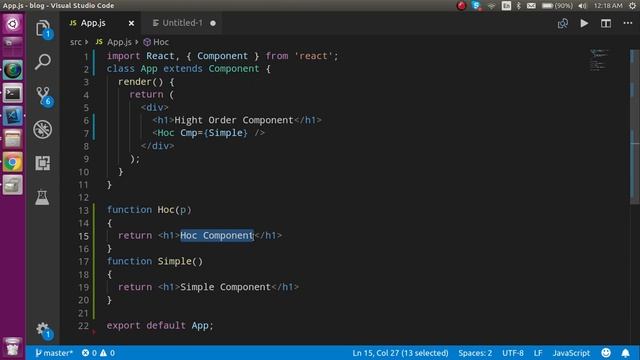Click line number 13 in the gutter

(x=83, y=210)
